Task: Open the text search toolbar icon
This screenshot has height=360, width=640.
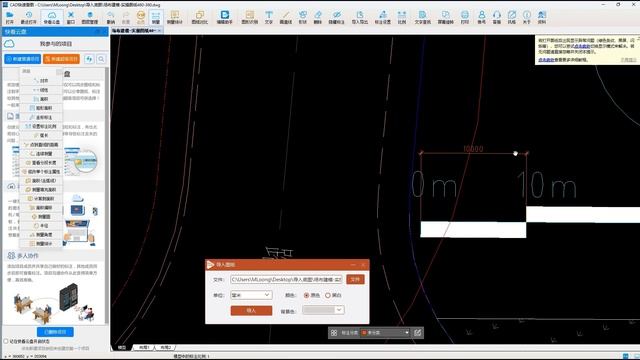Action: tap(422, 17)
